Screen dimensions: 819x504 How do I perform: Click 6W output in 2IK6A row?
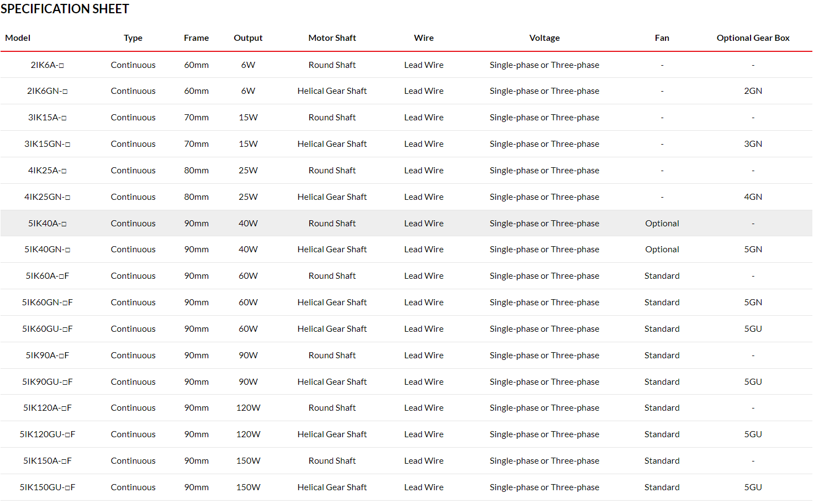[248, 65]
